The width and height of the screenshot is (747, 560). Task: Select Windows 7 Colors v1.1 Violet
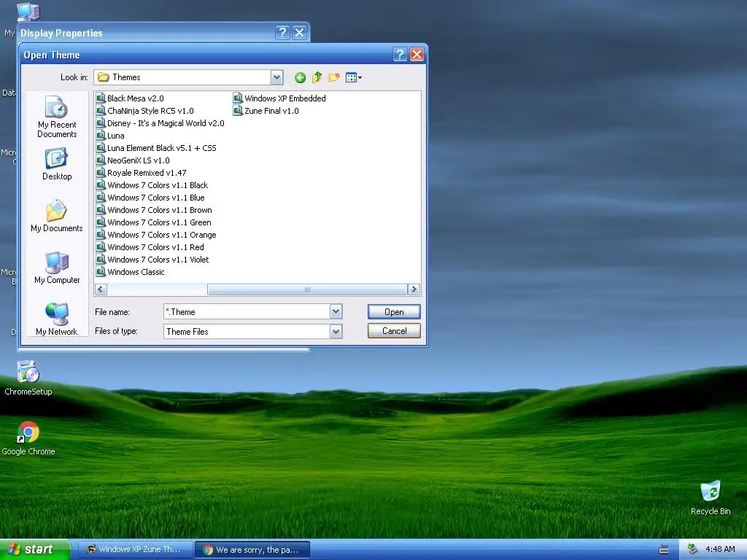point(152,260)
